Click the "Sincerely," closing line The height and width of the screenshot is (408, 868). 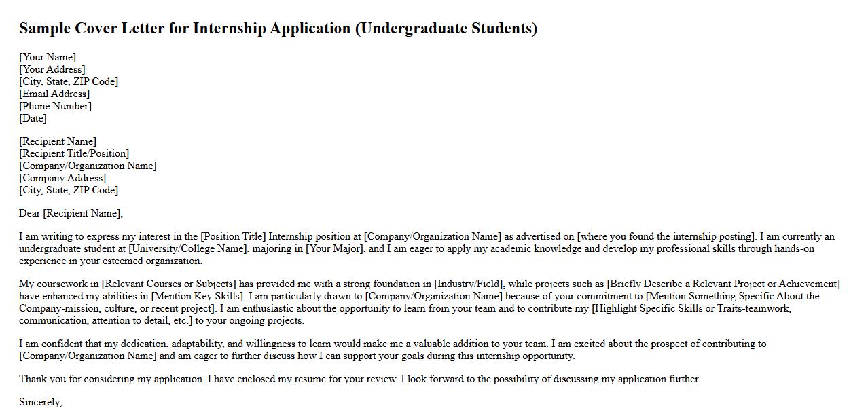(x=40, y=402)
